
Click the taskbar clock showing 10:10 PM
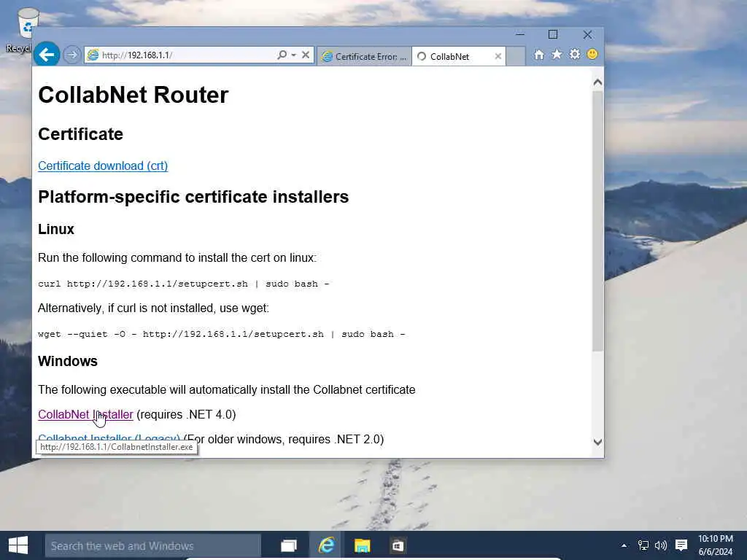[716, 545]
